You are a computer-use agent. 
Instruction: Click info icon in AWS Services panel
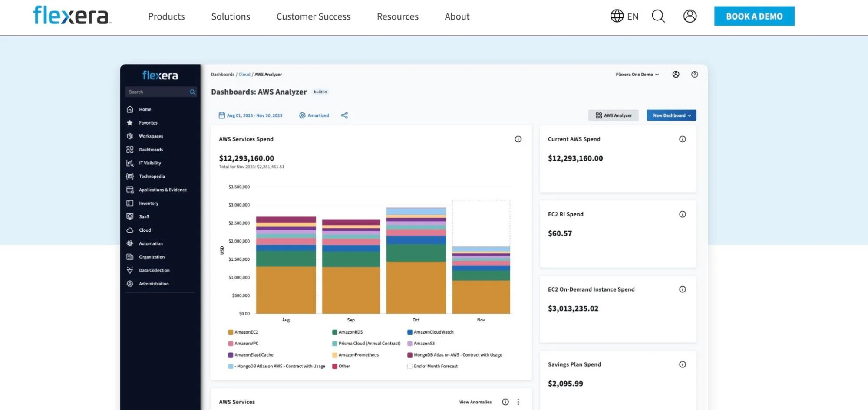click(505, 402)
